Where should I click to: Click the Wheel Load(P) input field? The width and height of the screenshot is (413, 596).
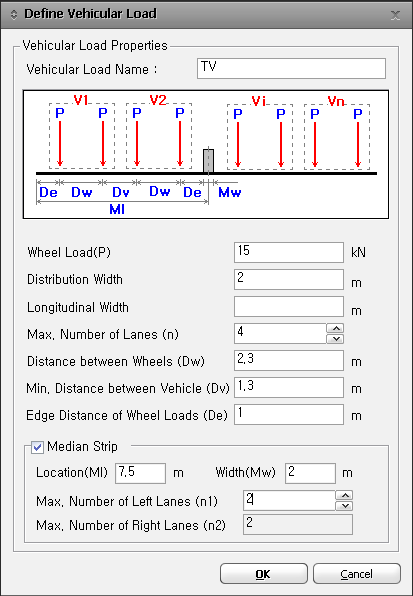289,252
